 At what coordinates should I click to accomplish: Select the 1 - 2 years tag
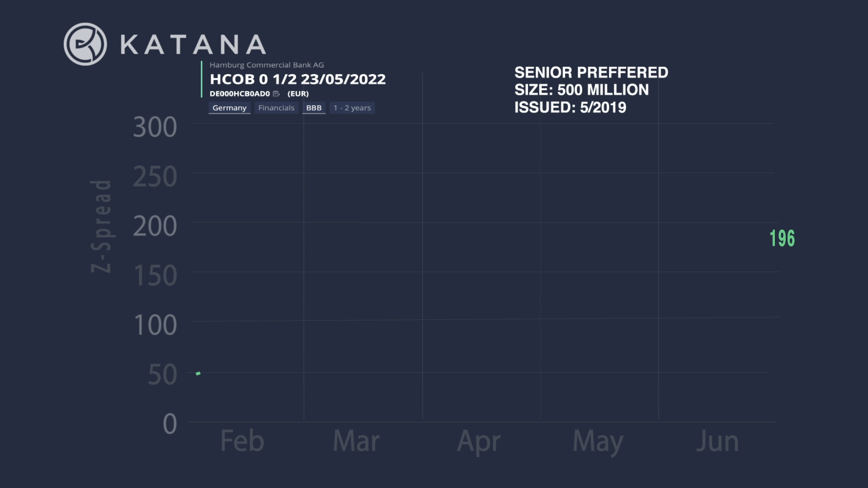[x=352, y=108]
